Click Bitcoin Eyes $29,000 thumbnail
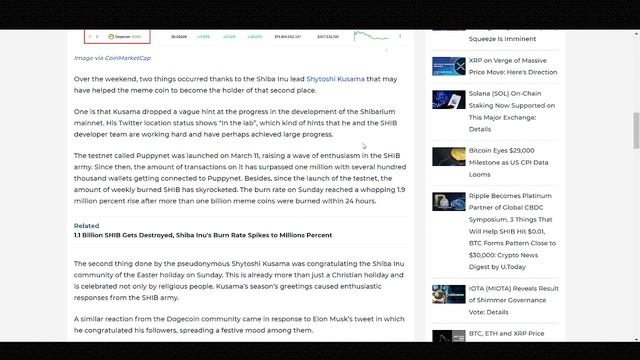 [449, 157]
